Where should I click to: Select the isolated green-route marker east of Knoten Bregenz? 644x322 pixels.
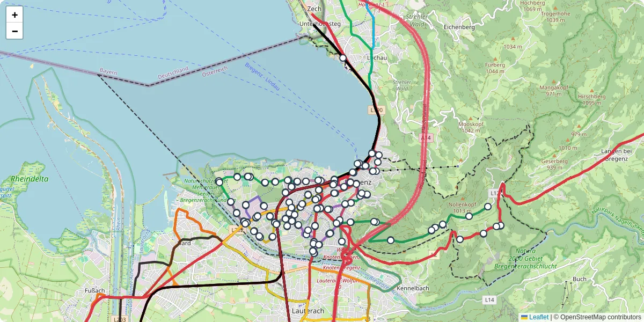coord(391,240)
